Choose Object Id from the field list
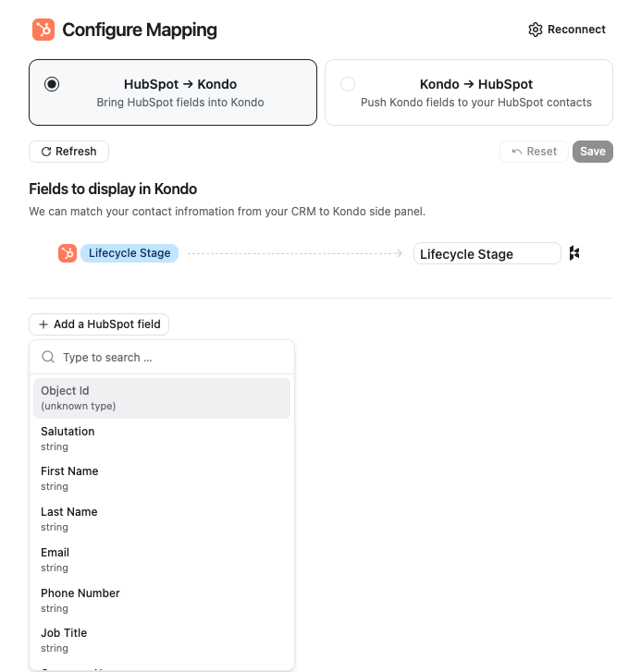The height and width of the screenshot is (672, 641). [162, 398]
